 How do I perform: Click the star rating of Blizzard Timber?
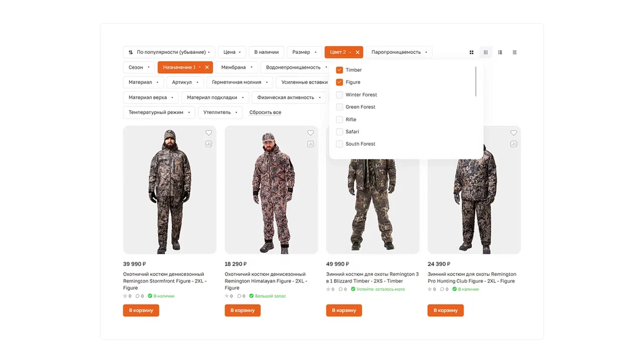click(331, 289)
